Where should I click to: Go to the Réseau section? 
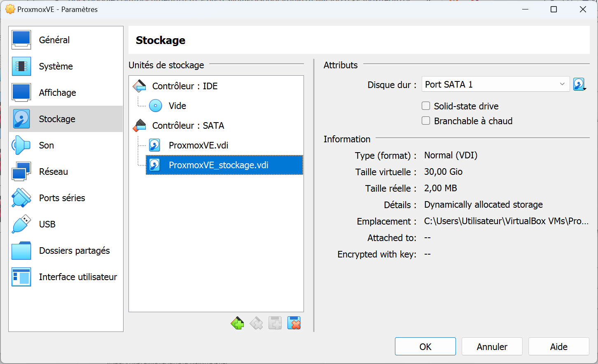click(66, 172)
